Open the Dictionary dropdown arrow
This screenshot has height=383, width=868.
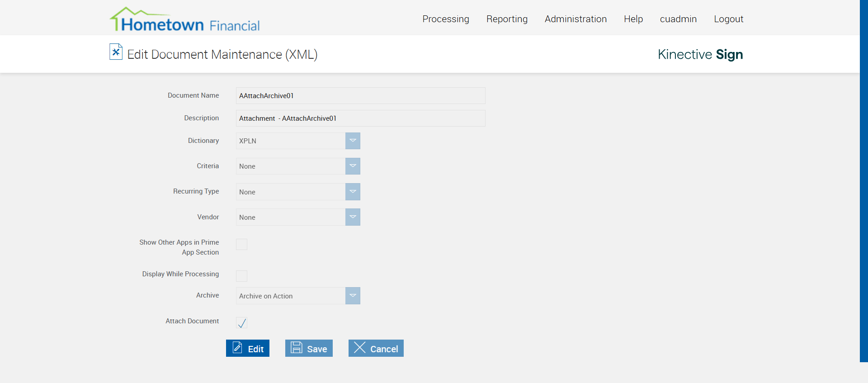click(x=353, y=141)
